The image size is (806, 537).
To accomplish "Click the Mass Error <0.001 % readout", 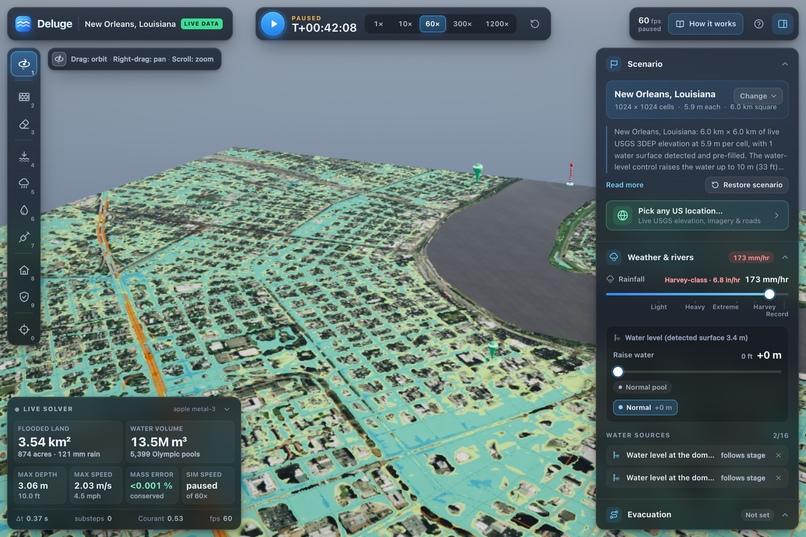I will [x=152, y=485].
